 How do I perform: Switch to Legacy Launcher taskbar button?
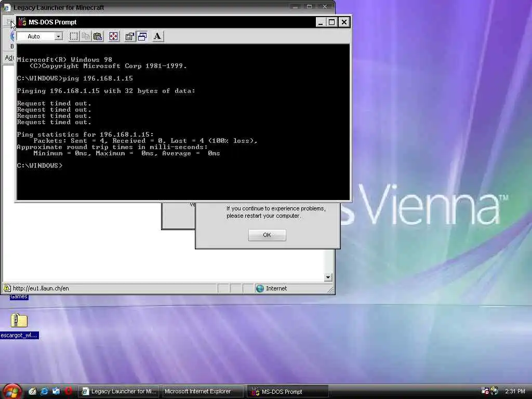pyautogui.click(x=119, y=392)
